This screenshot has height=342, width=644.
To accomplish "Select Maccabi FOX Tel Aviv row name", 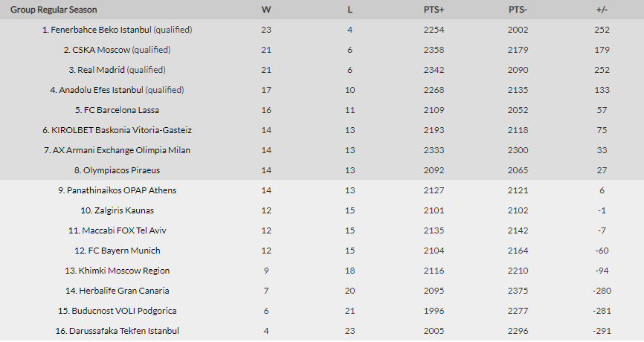I will pyautogui.click(x=122, y=230).
